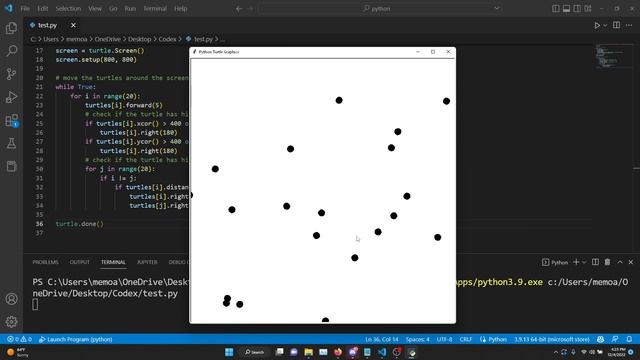
Task: Click Launch Program (python) status item
Action: [x=76, y=339]
